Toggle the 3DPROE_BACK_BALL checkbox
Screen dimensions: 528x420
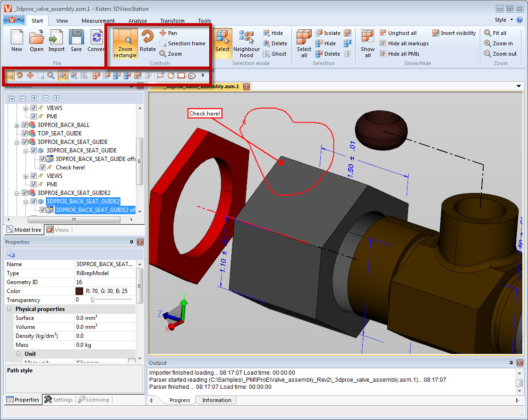coord(25,125)
